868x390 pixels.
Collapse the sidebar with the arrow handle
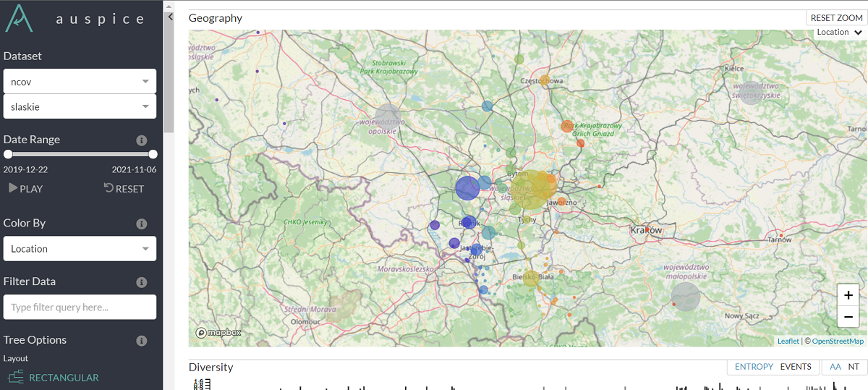coord(170,17)
